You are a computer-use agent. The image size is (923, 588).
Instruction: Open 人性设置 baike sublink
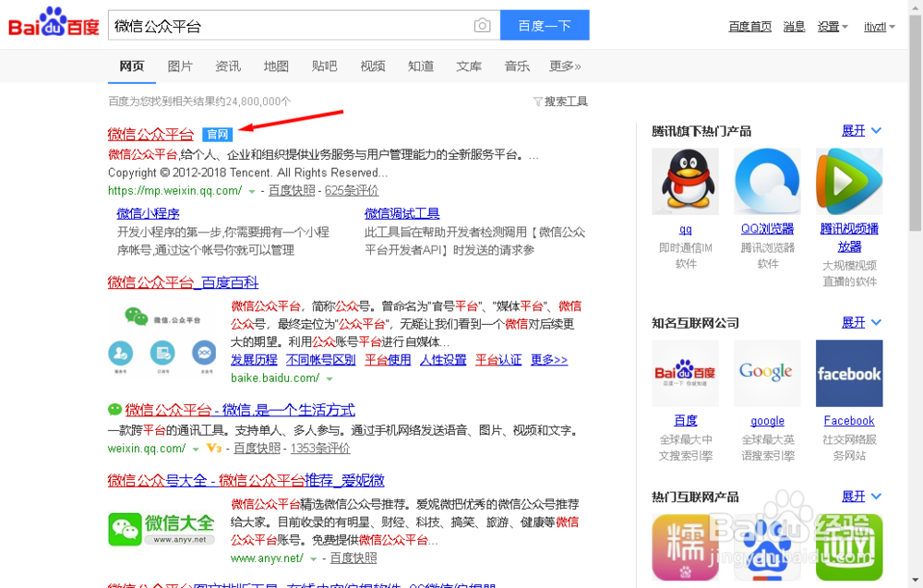(x=443, y=360)
